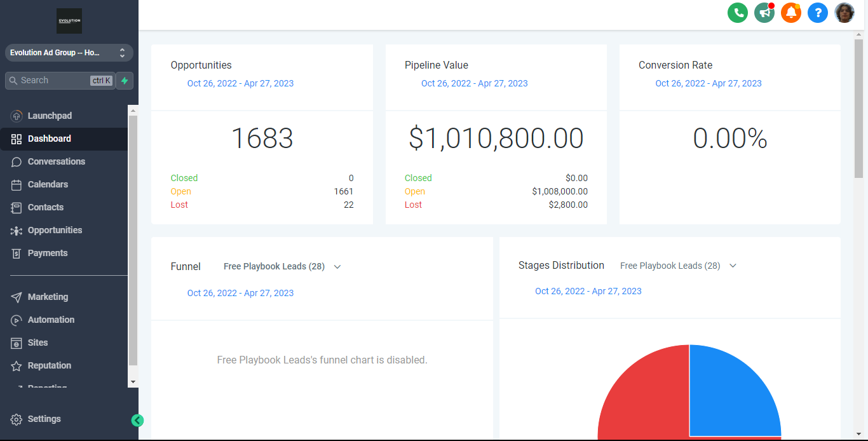Open the notifications bell
The height and width of the screenshot is (441, 868).
coord(790,13)
